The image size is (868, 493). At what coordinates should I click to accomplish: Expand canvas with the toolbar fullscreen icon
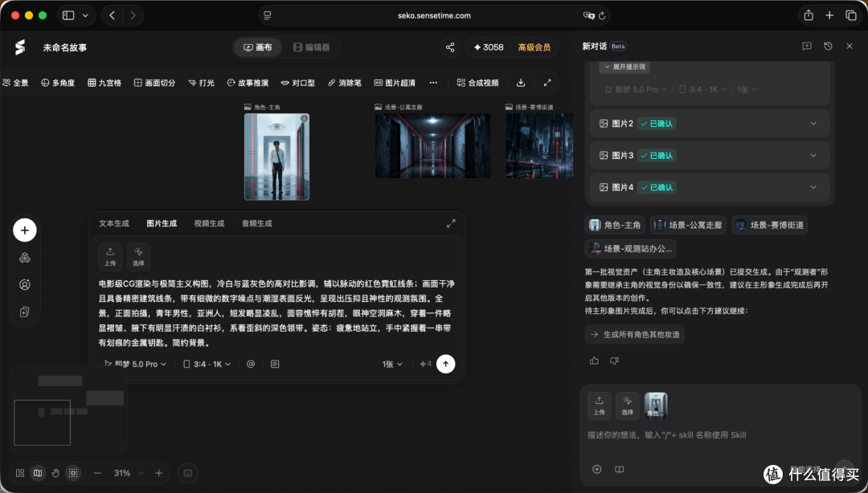click(547, 83)
